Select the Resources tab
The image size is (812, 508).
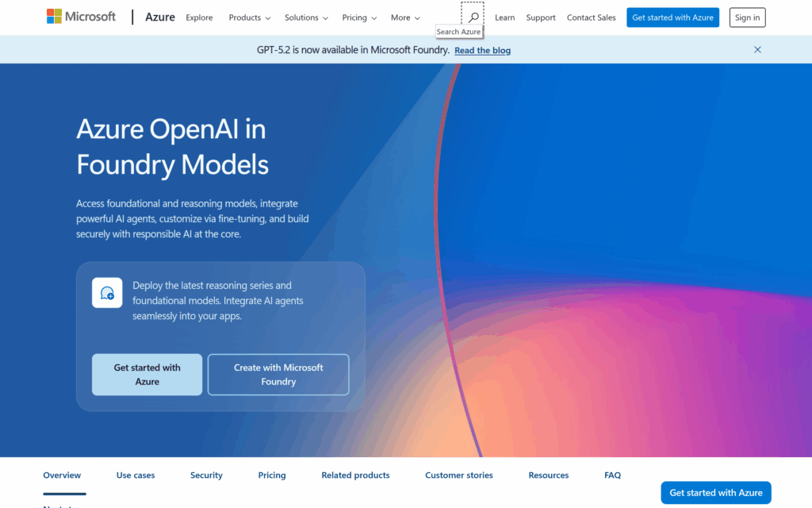[549, 475]
